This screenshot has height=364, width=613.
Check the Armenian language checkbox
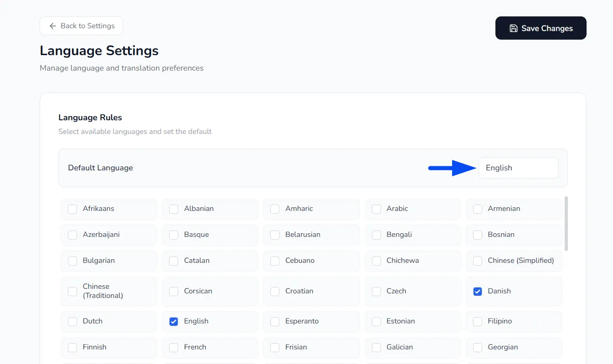point(478,209)
